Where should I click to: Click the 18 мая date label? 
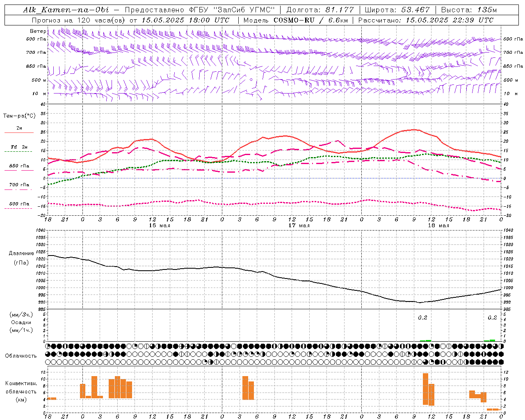click(x=438, y=225)
